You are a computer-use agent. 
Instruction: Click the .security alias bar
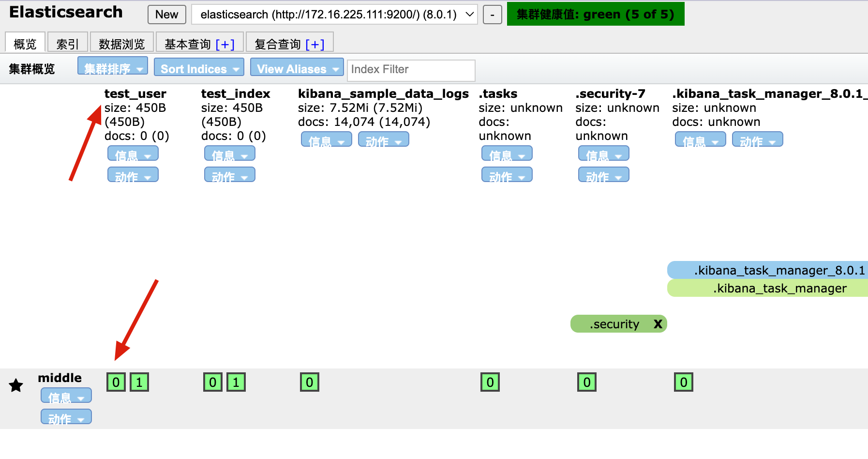click(619, 324)
